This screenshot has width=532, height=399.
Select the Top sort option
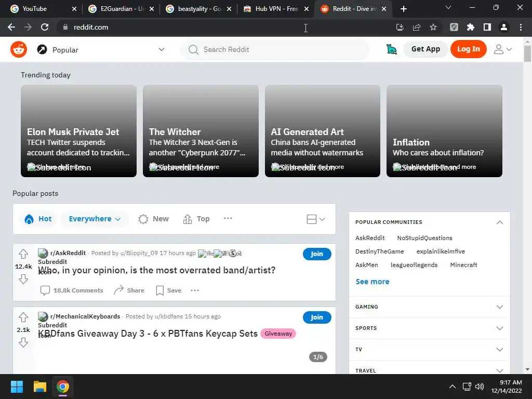pyautogui.click(x=196, y=219)
